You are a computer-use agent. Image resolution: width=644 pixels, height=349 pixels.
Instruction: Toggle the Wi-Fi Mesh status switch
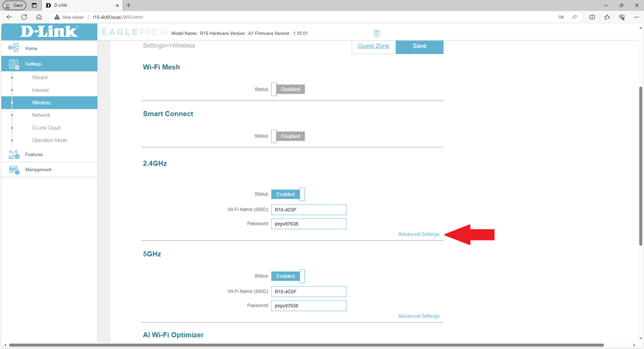click(288, 89)
